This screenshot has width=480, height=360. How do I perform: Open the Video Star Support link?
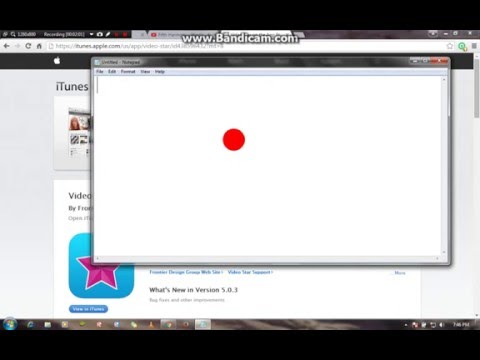(x=250, y=272)
